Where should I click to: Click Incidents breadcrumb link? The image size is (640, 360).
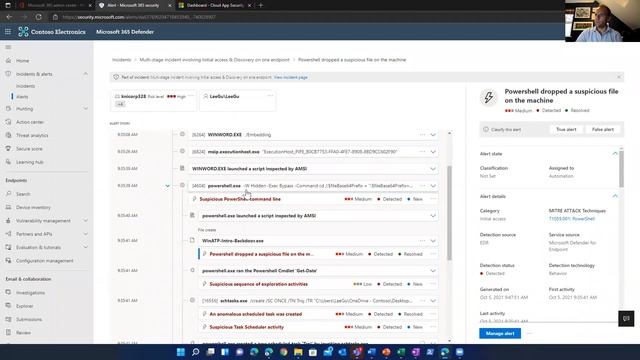pyautogui.click(x=122, y=60)
